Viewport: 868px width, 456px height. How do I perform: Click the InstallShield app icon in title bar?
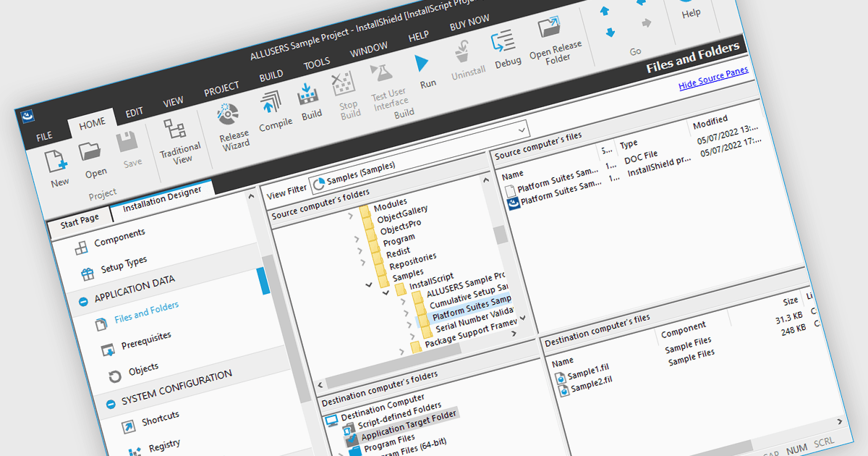click(x=28, y=115)
